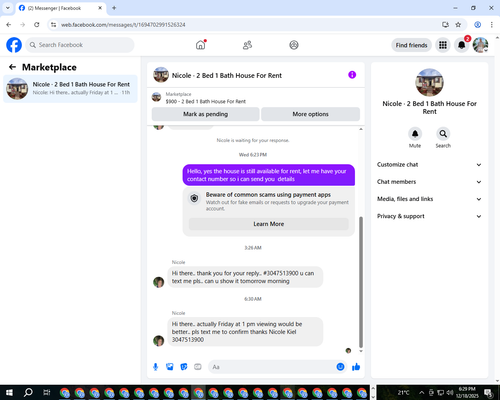Click the browser address bar URL

pos(123,25)
